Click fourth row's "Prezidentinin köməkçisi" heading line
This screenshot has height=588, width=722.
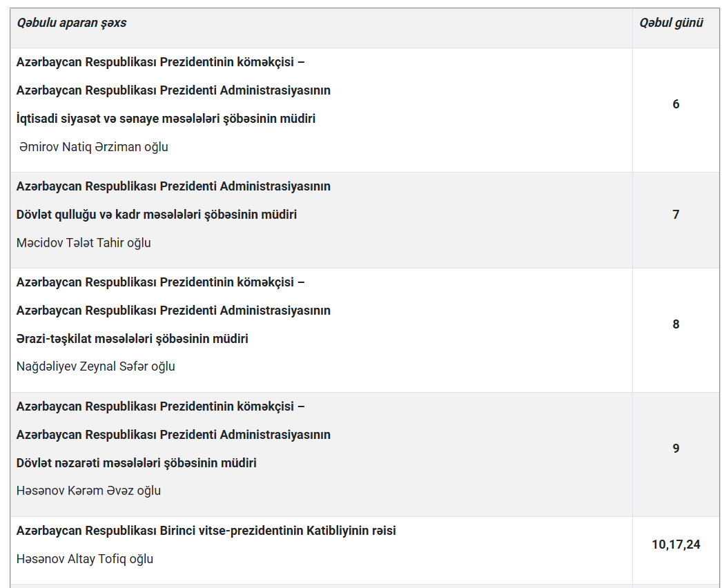tap(161, 406)
